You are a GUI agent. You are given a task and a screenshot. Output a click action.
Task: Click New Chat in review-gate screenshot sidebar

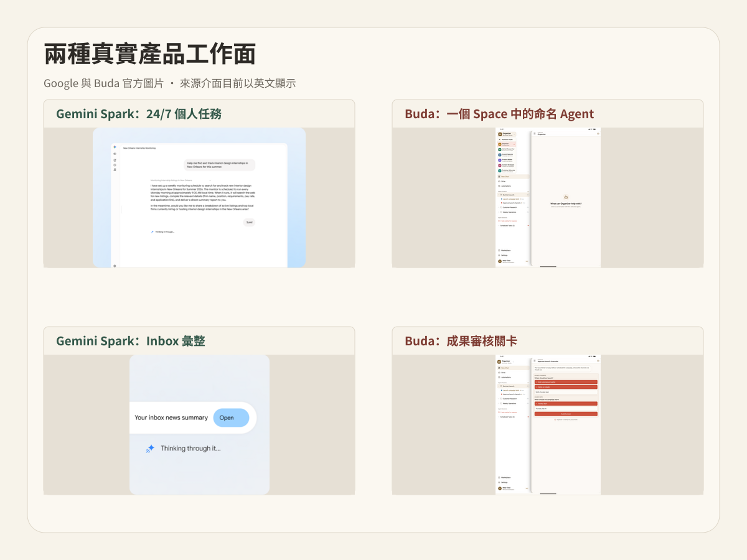point(513,368)
